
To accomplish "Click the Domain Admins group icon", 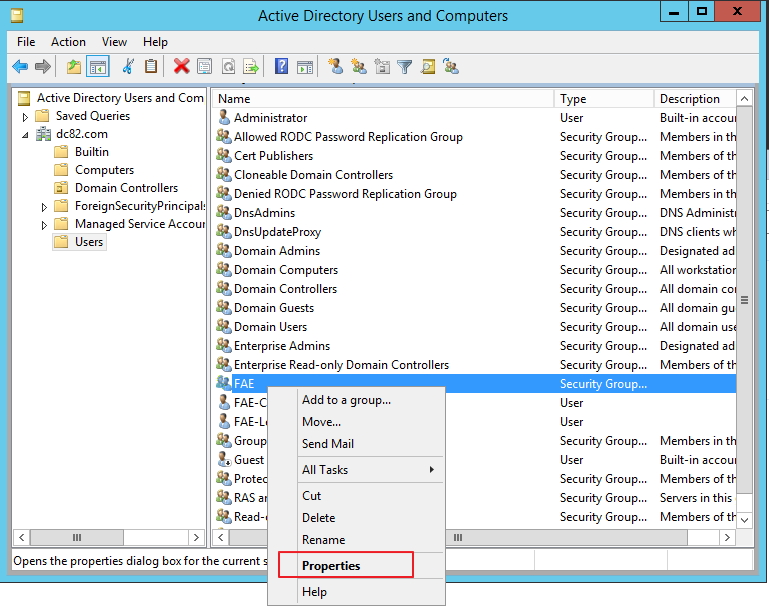I will point(224,250).
